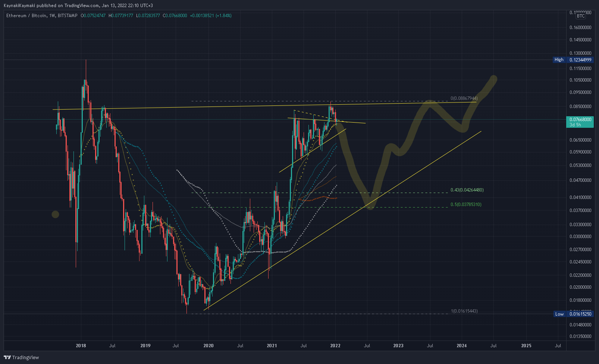Click price axis label 0.16000000
This screenshot has width=599, height=364.
coord(580,28)
